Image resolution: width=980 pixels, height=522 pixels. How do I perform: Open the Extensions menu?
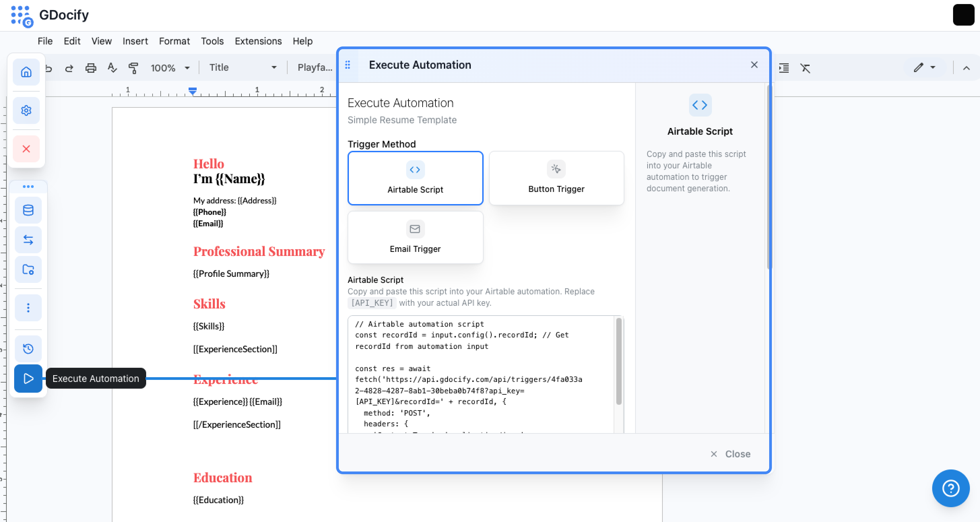258,41
